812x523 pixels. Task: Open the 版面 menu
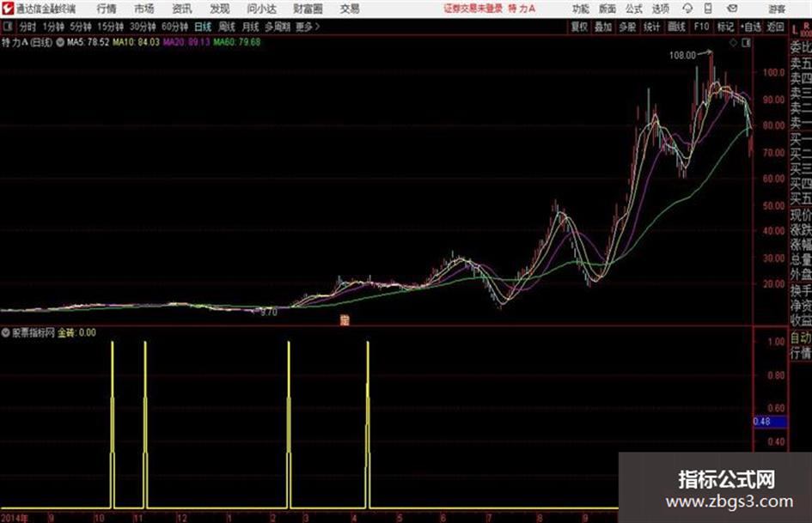[x=607, y=9]
